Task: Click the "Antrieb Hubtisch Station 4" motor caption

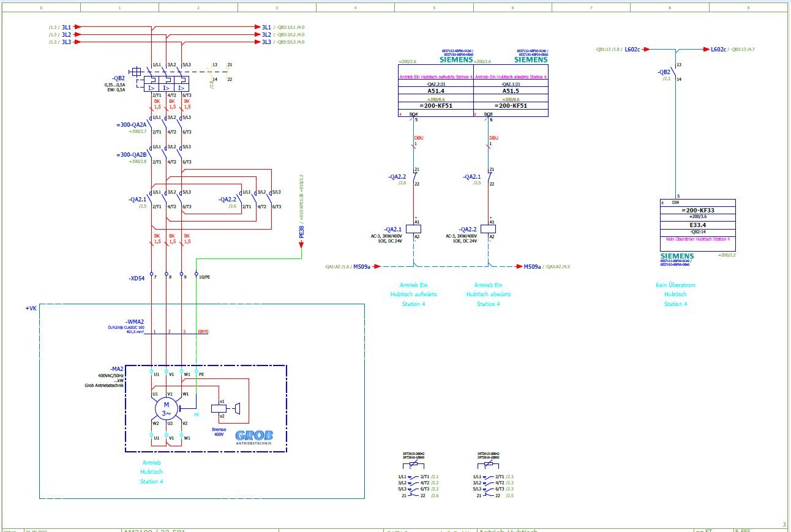Action: (152, 472)
